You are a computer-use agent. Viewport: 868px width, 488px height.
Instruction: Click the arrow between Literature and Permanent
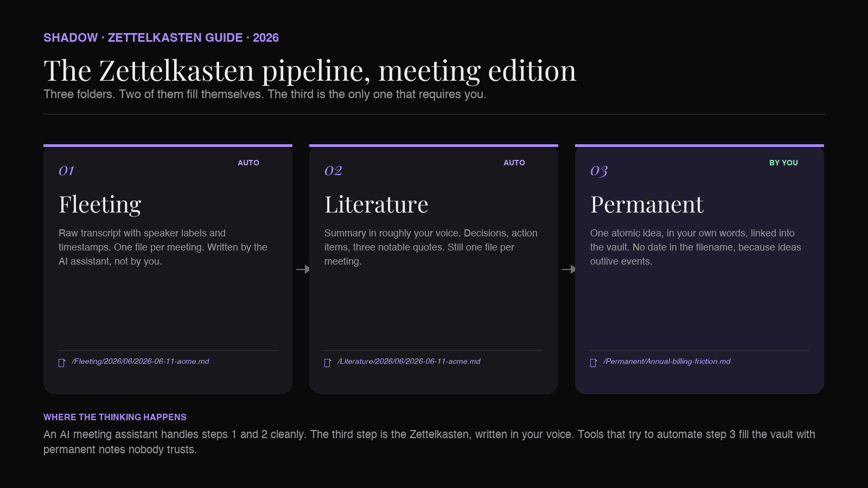click(569, 269)
